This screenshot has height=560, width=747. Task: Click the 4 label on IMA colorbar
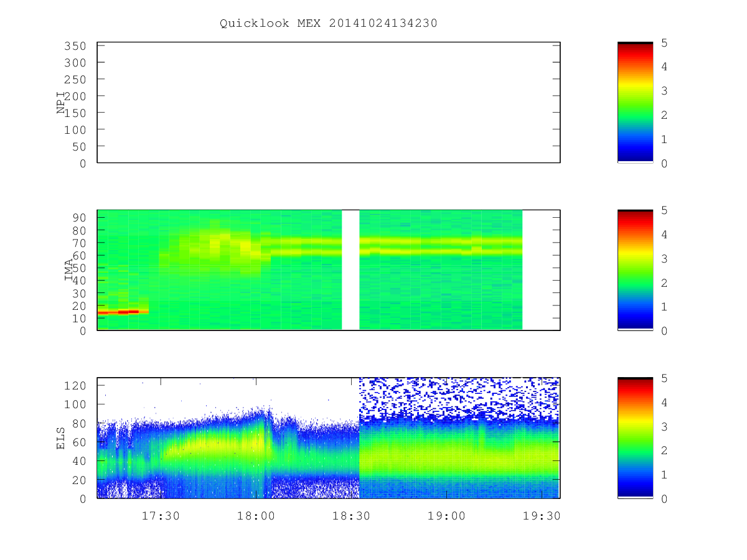[665, 235]
